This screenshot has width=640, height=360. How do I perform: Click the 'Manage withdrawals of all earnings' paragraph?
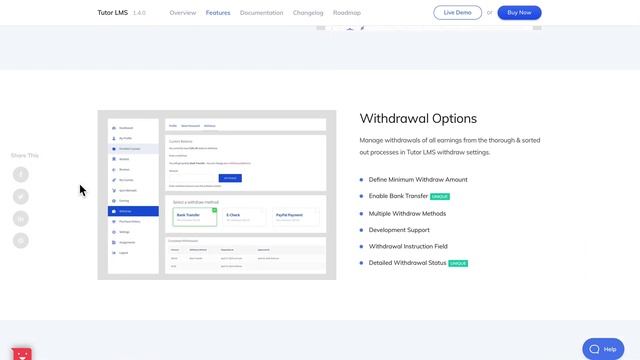click(450, 146)
